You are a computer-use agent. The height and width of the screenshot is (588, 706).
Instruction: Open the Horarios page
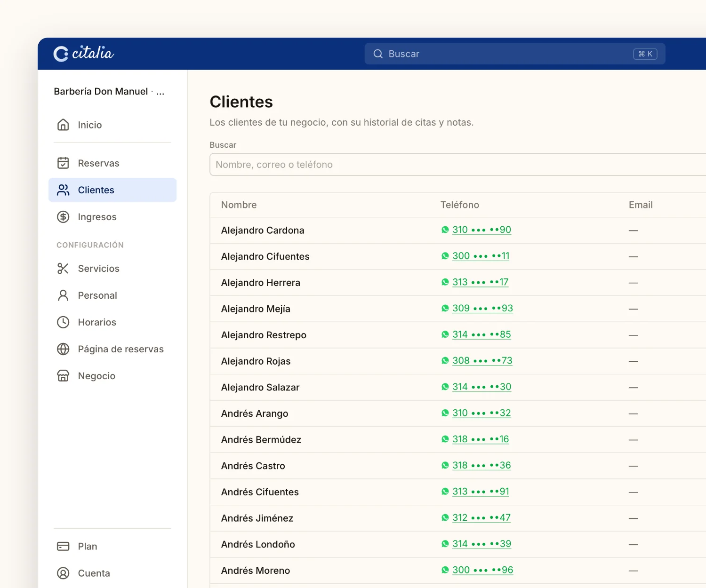(x=112, y=322)
